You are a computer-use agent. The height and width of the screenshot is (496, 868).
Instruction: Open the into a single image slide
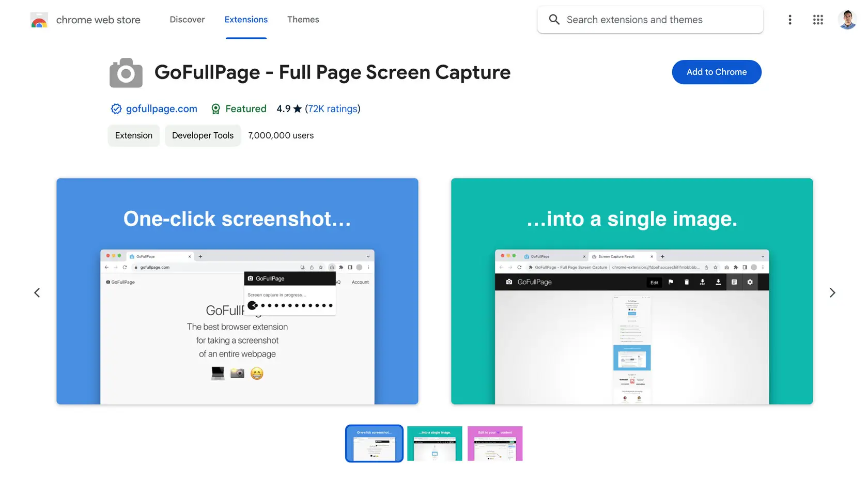(632, 291)
